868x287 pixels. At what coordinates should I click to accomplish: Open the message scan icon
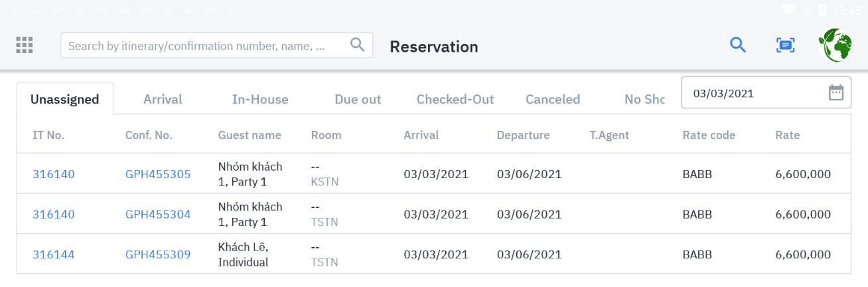point(786,45)
